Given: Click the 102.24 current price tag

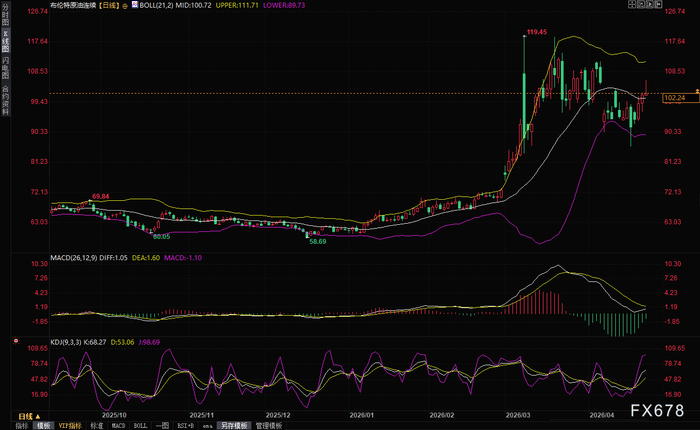Looking at the screenshot, I should point(680,98).
